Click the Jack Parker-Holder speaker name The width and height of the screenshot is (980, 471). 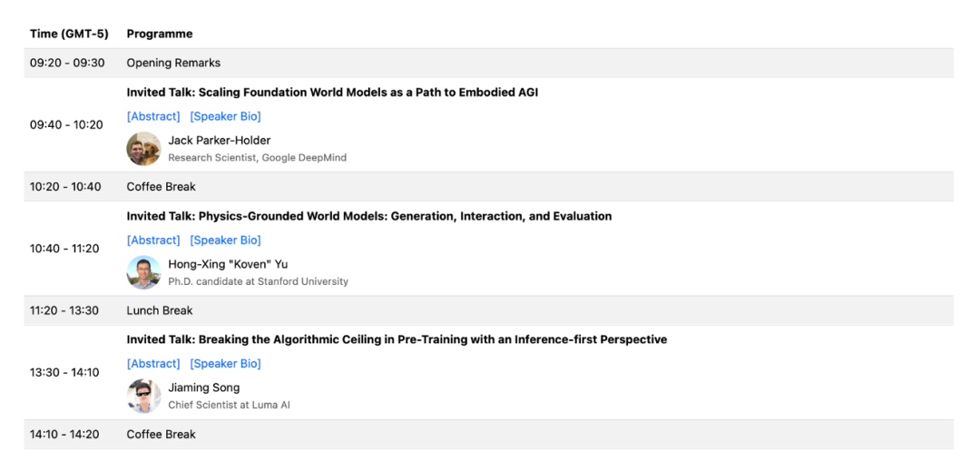tap(219, 141)
